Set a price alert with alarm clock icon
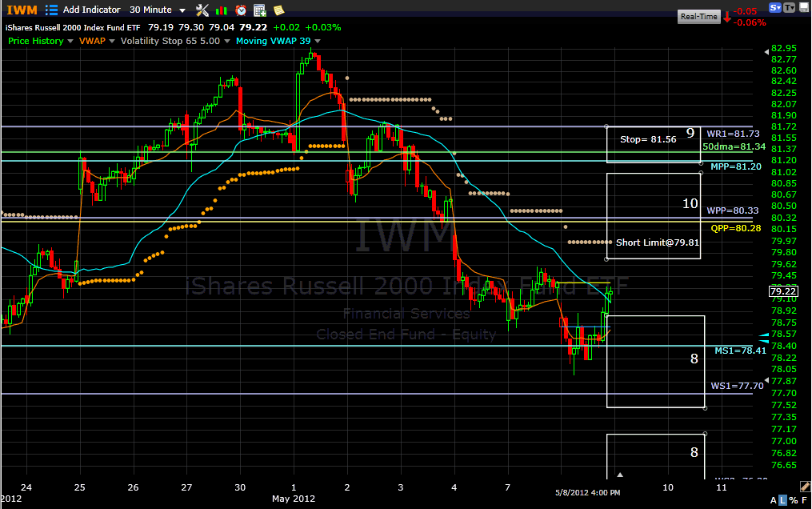Screen dimensions: 812x509 pyautogui.click(x=241, y=10)
